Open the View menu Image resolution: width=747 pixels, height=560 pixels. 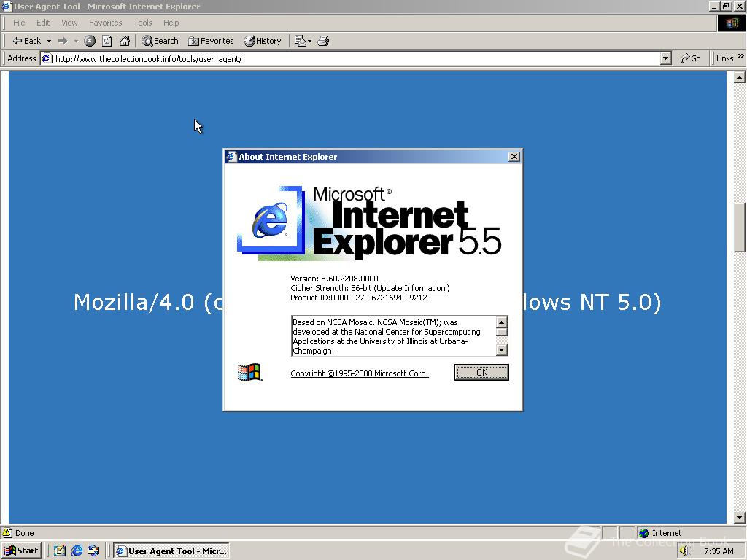(69, 23)
